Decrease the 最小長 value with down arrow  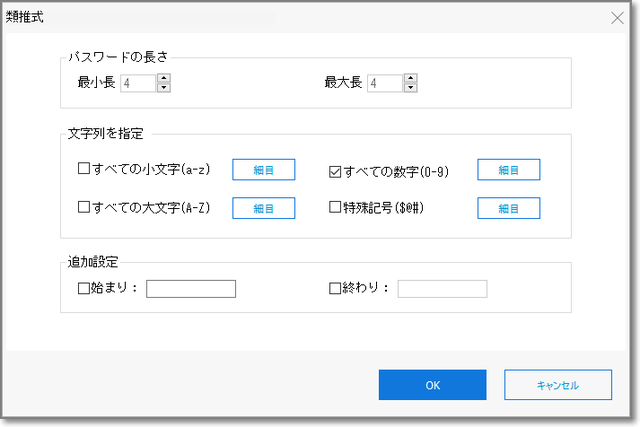164,88
